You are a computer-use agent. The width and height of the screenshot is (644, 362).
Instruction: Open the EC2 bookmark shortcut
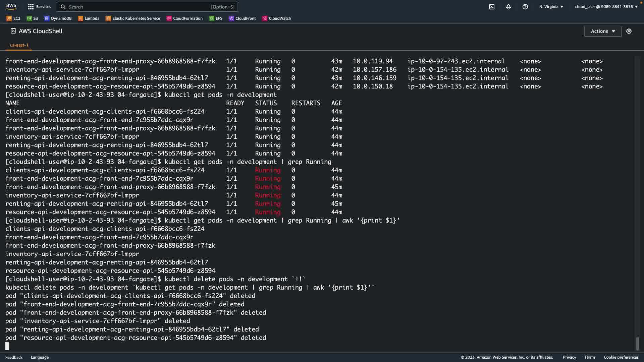pos(13,18)
